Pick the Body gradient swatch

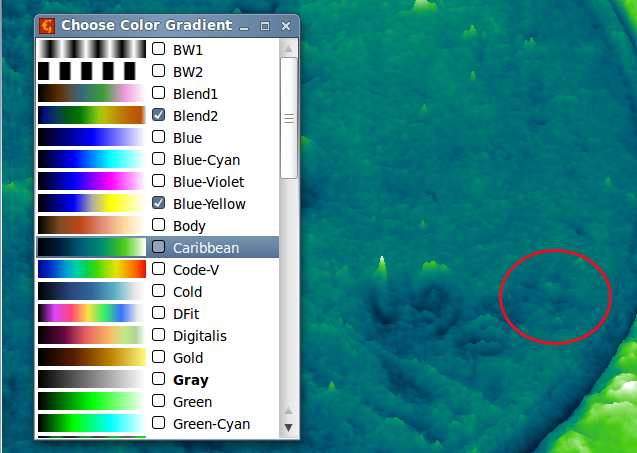(x=92, y=225)
